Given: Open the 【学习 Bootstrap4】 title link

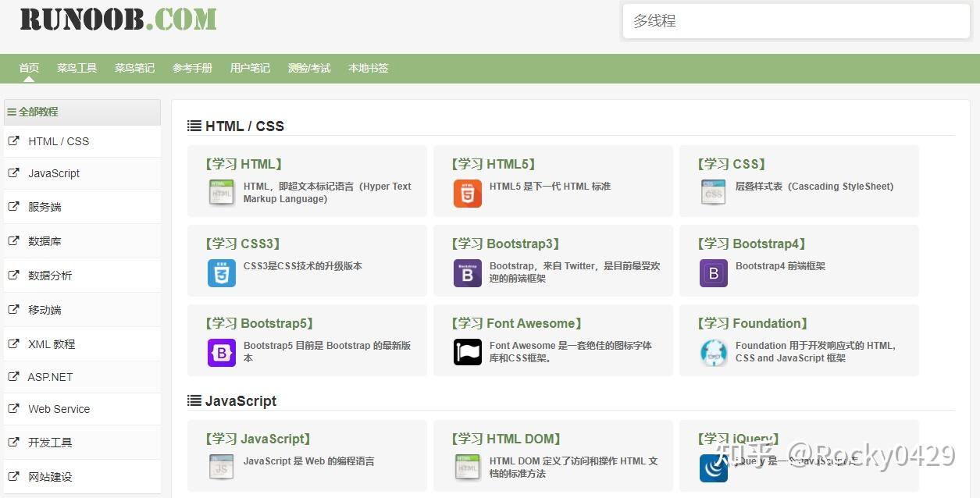Looking at the screenshot, I should [751, 244].
